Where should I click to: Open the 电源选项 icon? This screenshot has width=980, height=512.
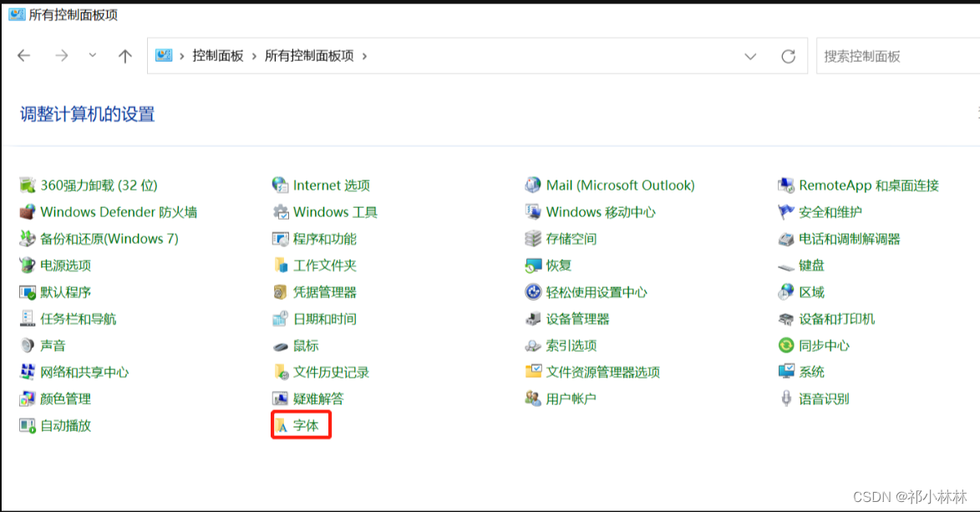[27, 265]
